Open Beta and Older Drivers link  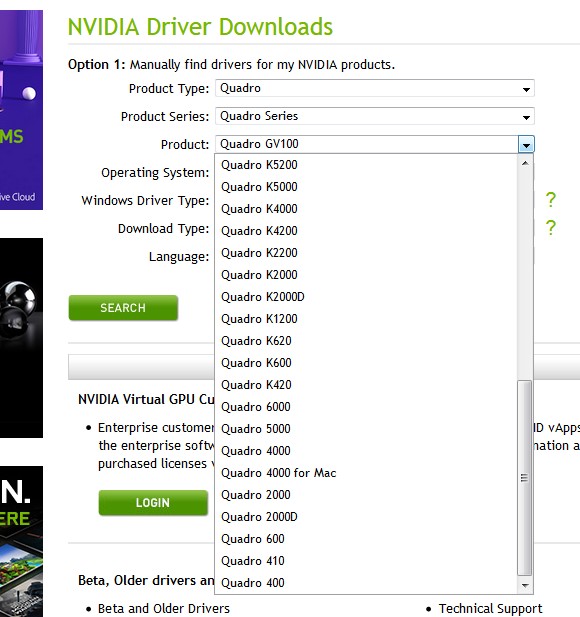(x=164, y=608)
